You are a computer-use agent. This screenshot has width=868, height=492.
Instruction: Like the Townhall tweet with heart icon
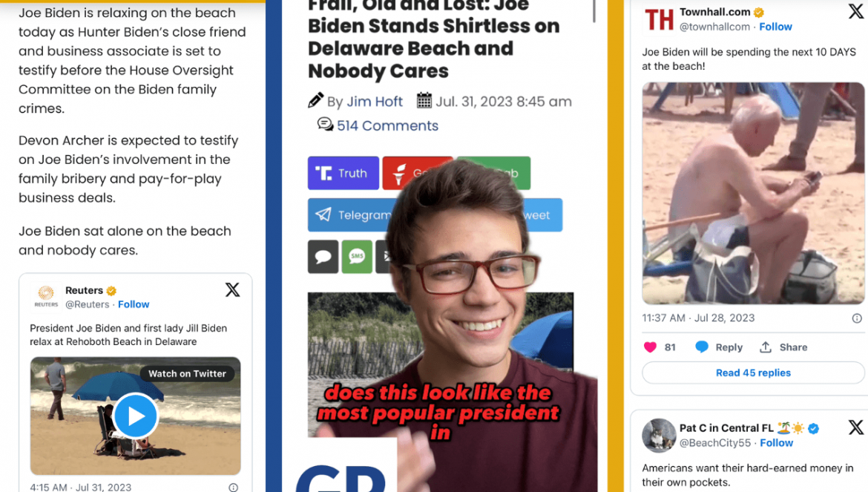(x=651, y=347)
